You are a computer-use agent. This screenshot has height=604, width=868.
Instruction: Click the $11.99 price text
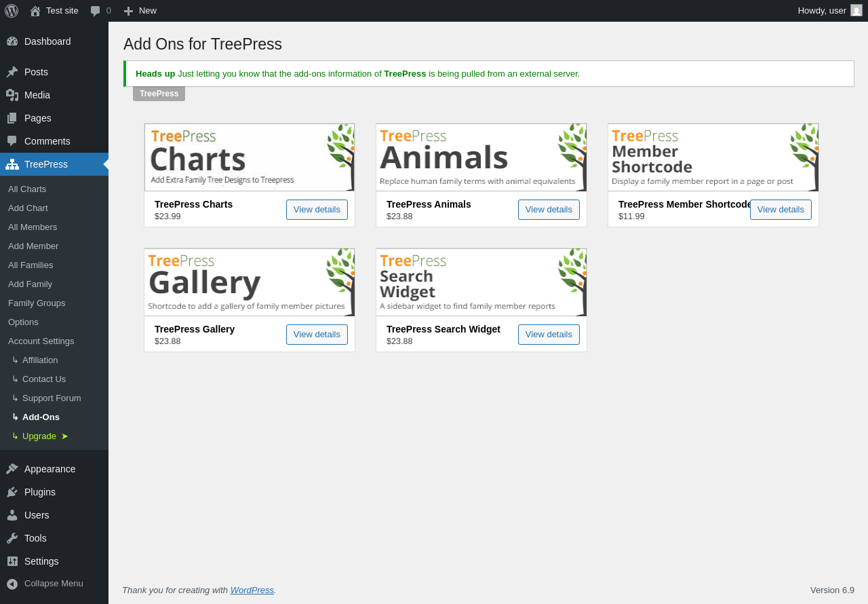point(631,216)
